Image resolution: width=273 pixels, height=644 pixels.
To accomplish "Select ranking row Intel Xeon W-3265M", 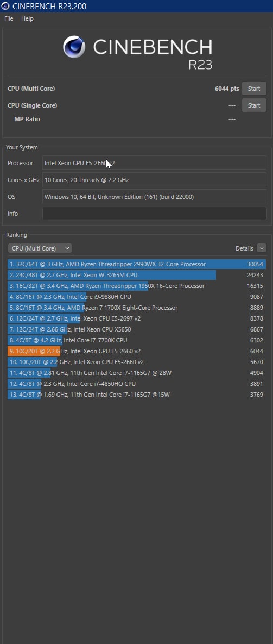I will point(137,275).
